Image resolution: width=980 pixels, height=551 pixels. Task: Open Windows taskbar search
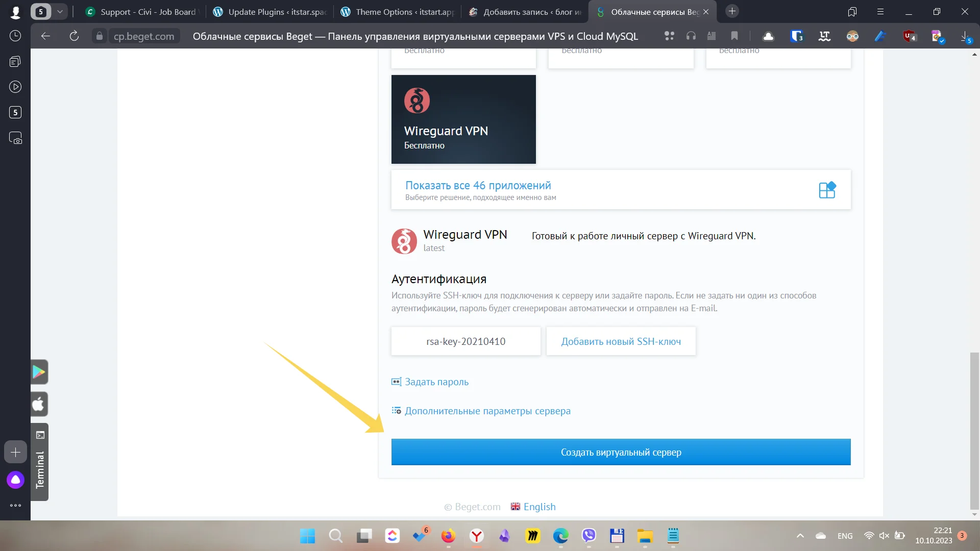click(335, 536)
